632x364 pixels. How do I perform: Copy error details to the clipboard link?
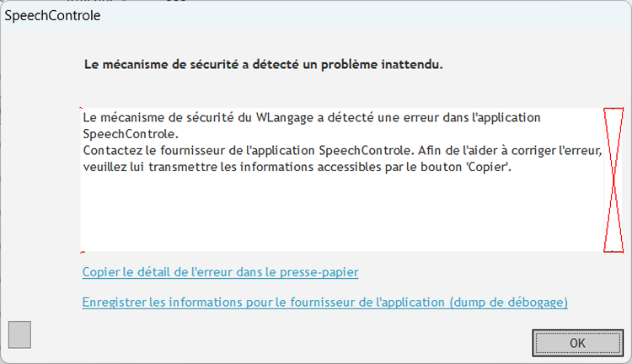tap(221, 272)
